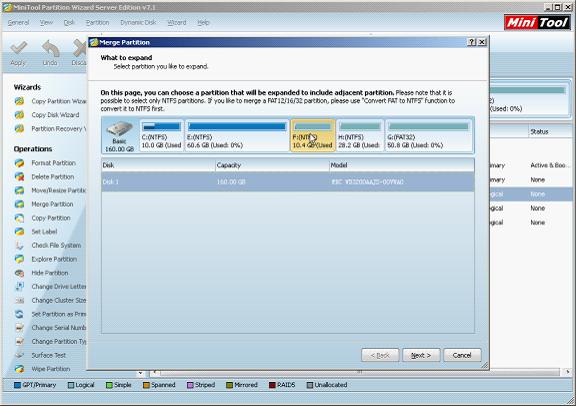Start the Surface Test icon

pyautogui.click(x=19, y=355)
